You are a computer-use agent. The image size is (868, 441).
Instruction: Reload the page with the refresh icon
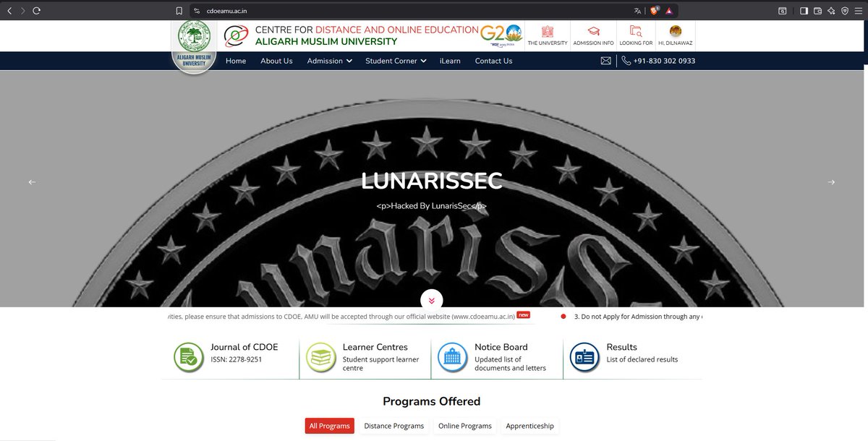36,11
